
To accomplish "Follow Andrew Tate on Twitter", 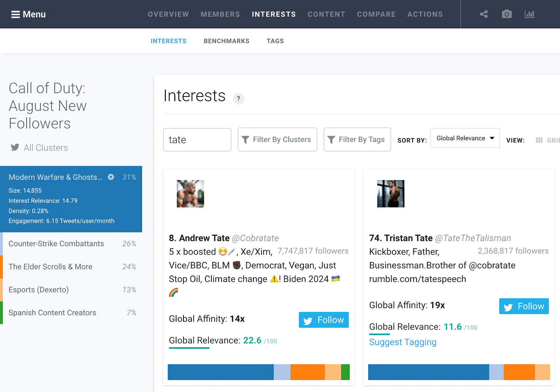I will (323, 320).
